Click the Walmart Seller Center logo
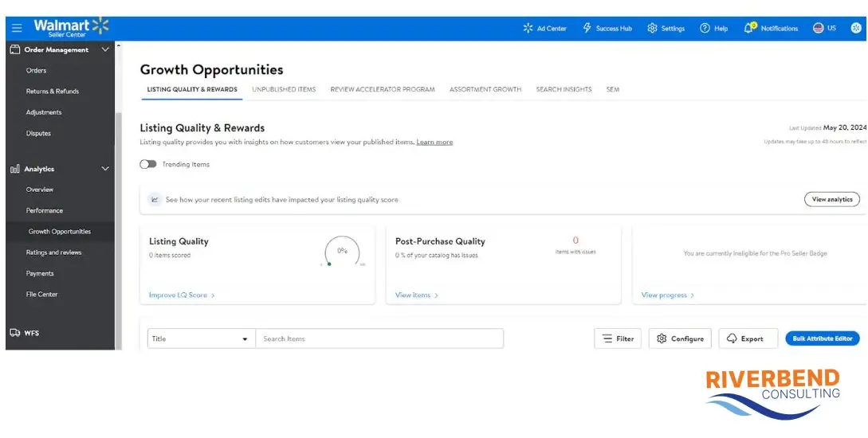This screenshot has height=438, width=868. tap(71, 28)
